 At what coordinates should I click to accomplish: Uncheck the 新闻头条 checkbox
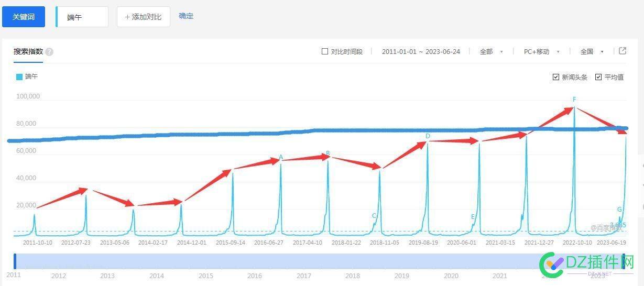556,77
